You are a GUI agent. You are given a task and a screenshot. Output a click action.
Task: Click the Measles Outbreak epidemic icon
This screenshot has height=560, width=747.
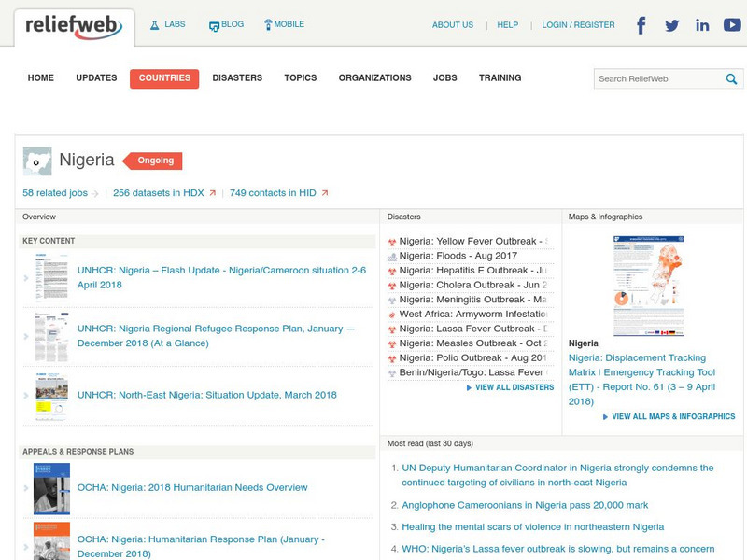(392, 344)
